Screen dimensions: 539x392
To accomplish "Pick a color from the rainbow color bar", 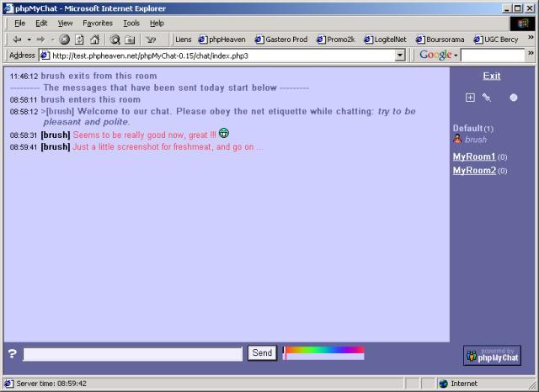I will [x=324, y=350].
